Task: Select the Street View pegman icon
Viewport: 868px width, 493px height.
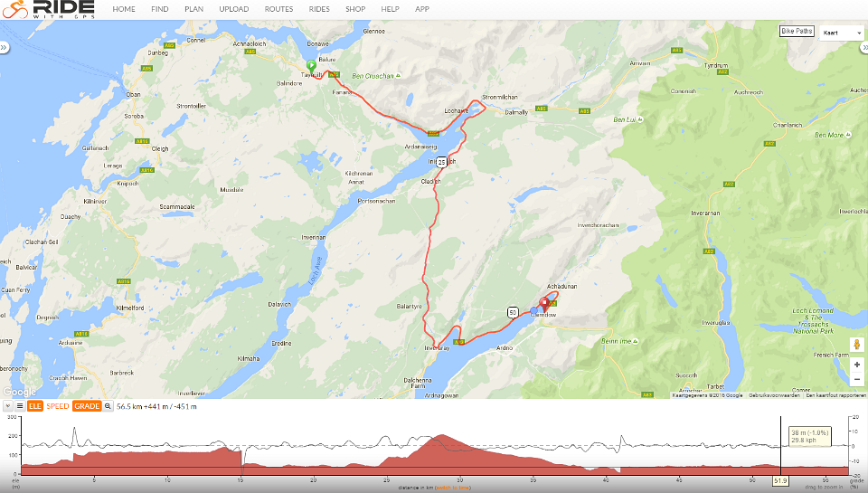Action: (x=856, y=345)
